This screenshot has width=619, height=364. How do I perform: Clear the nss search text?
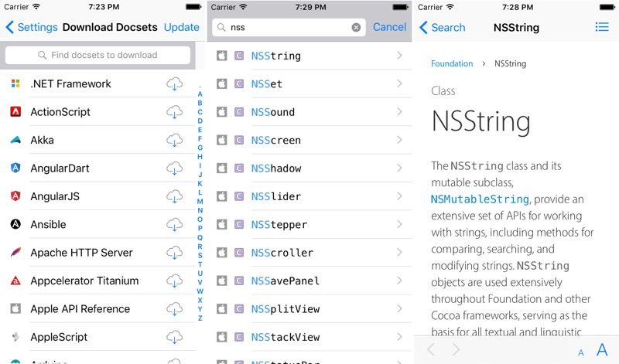pos(356,27)
